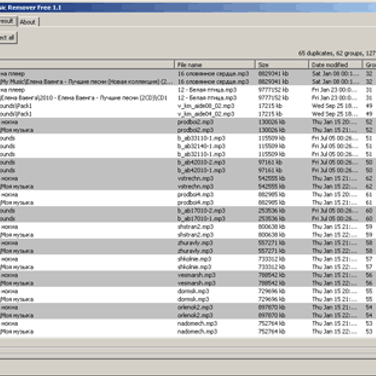Select the b_ab32140-1.mp3 file name
Screen dimensions: 376x376
[201, 146]
